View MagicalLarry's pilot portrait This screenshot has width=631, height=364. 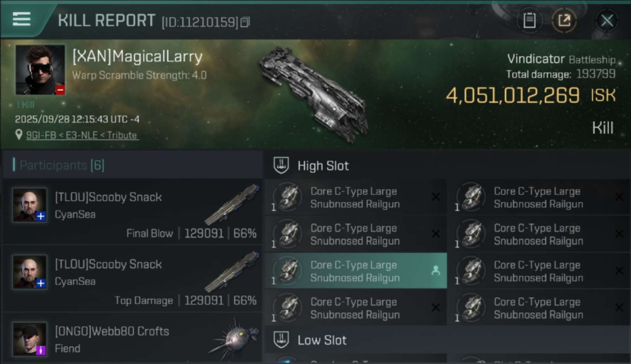coord(40,70)
